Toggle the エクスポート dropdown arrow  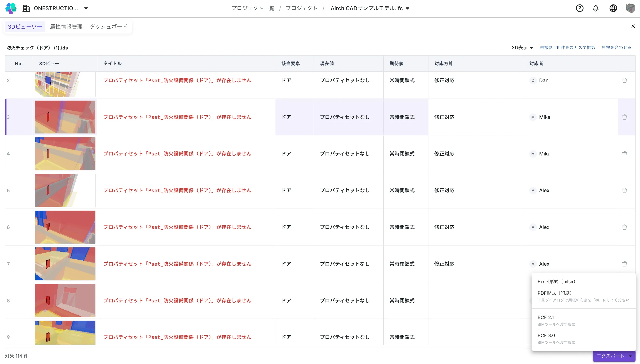[630, 356]
